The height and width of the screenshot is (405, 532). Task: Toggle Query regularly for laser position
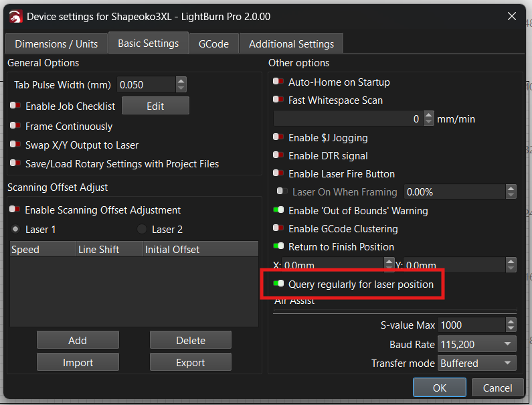(278, 283)
